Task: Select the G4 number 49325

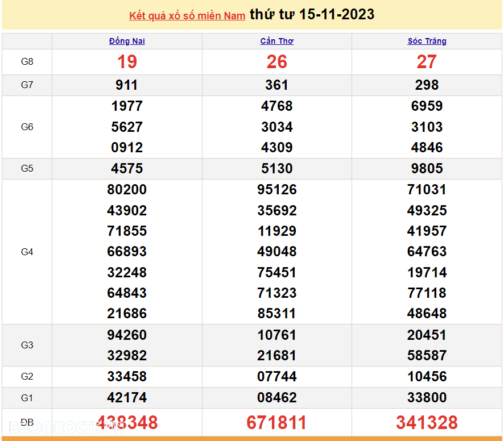Action: coord(427,210)
